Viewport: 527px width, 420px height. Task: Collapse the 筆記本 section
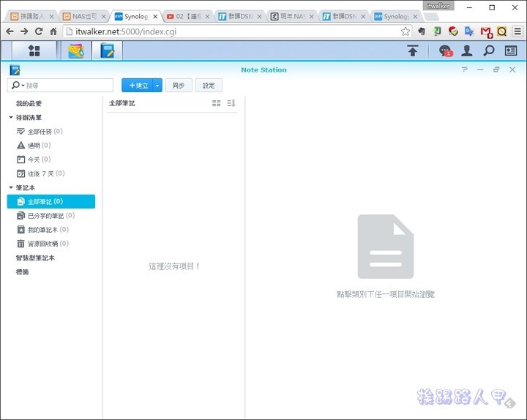(11, 188)
